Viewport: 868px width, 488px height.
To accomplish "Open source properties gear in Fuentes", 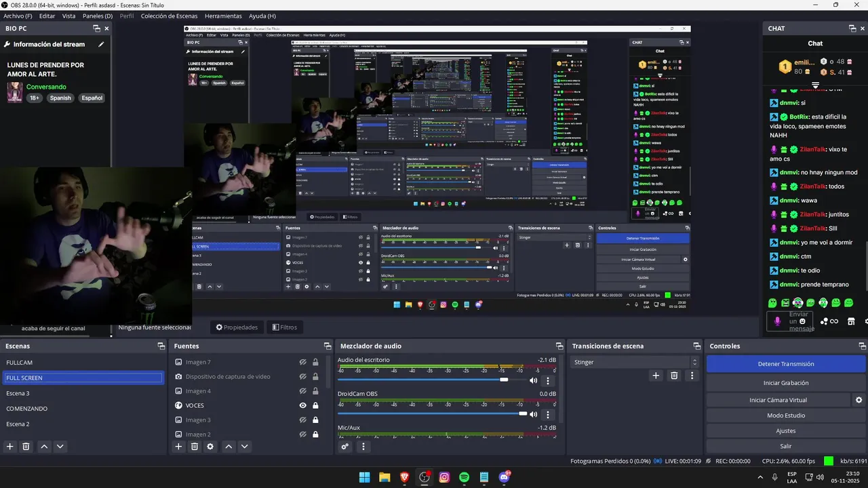I will [x=210, y=447].
